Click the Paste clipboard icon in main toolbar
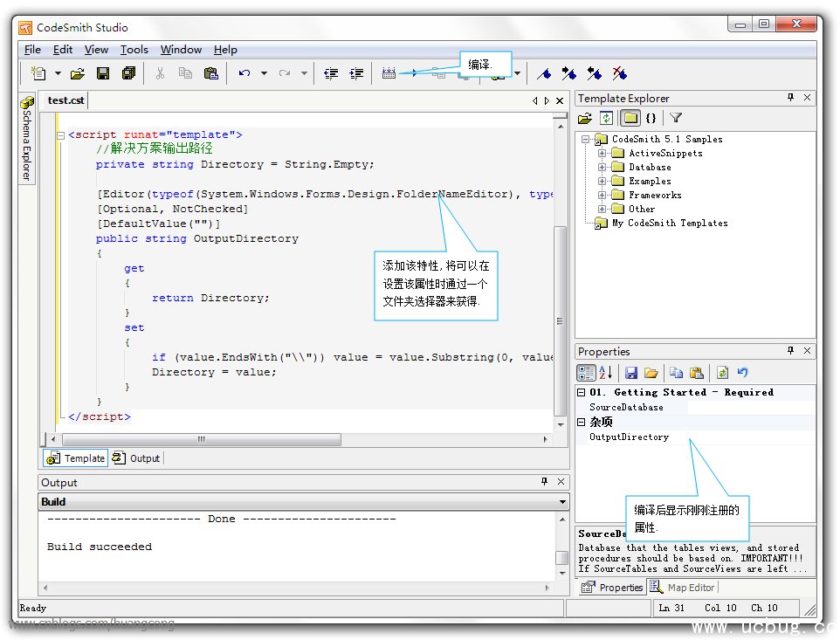Image resolution: width=840 pixels, height=640 pixels. pyautogui.click(x=211, y=73)
